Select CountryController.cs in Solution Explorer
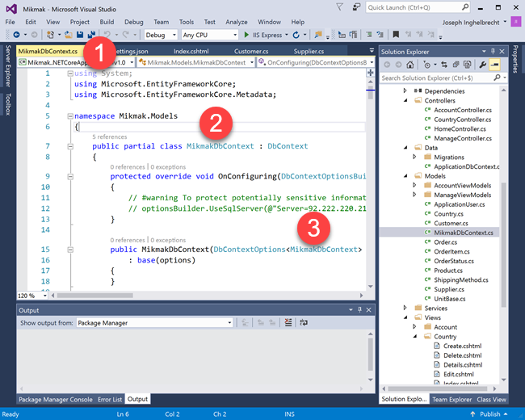The height and width of the screenshot is (420, 525). (x=462, y=120)
